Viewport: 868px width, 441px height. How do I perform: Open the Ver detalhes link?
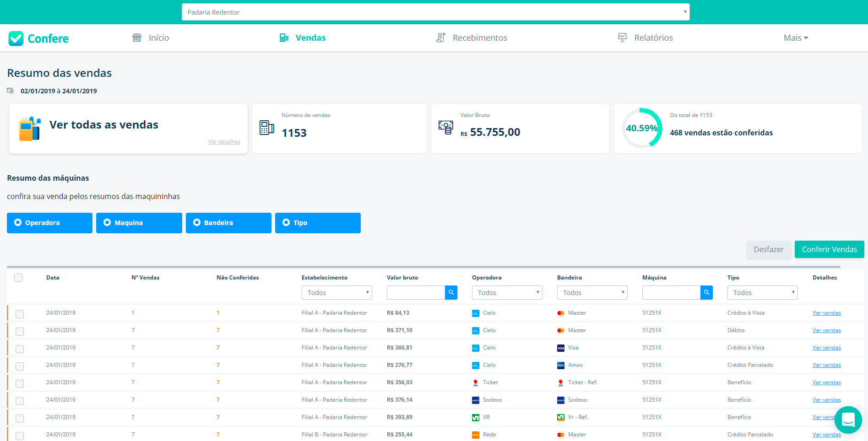224,142
